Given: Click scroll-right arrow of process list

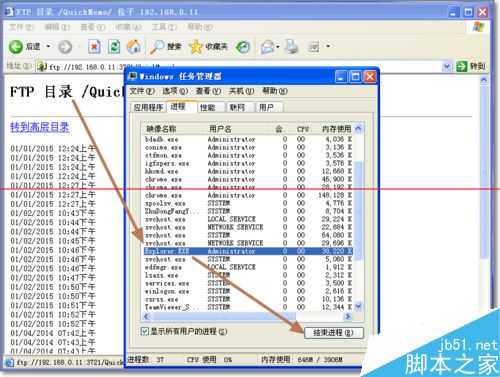Looking at the screenshot, I should pyautogui.click(x=348, y=316).
